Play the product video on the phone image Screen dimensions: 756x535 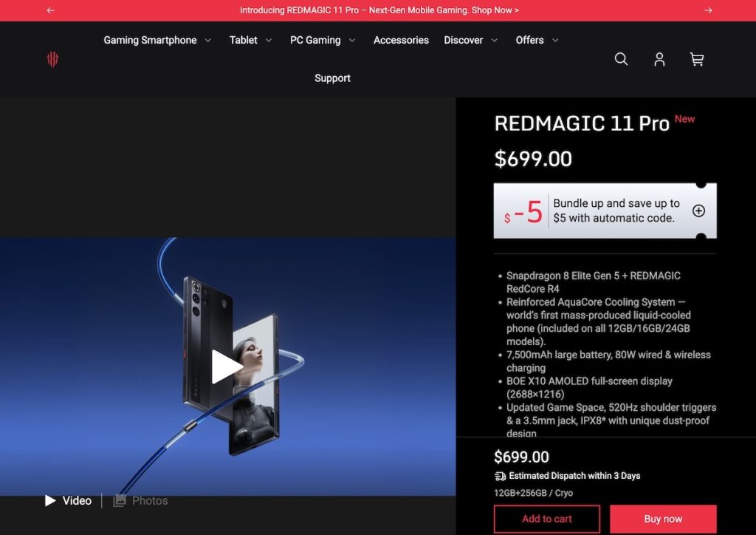coord(227,367)
